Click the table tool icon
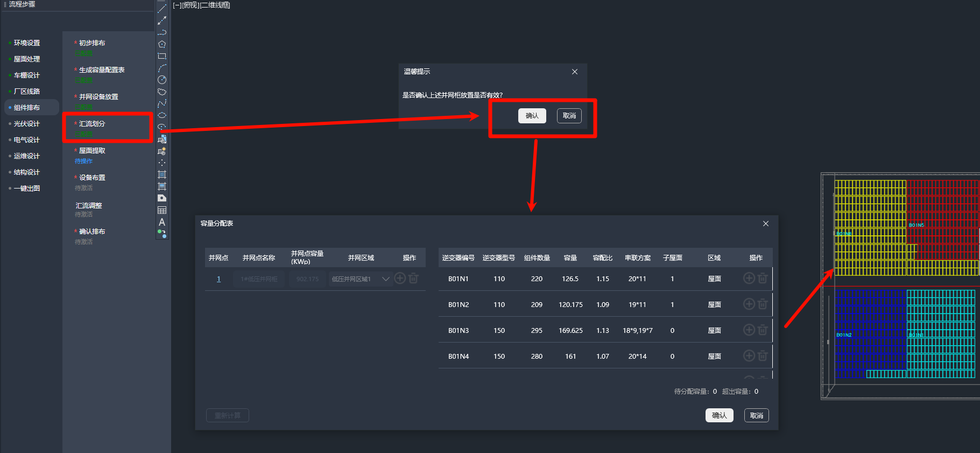The height and width of the screenshot is (453, 980). (162, 210)
